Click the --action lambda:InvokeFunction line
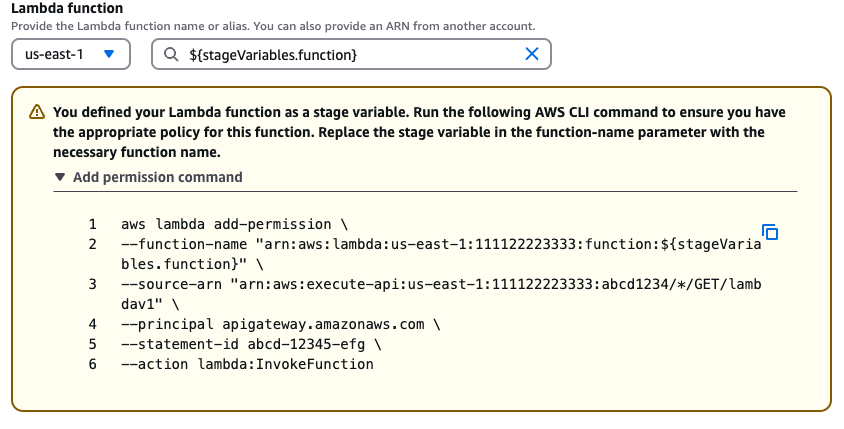The image size is (844, 429). point(247,365)
